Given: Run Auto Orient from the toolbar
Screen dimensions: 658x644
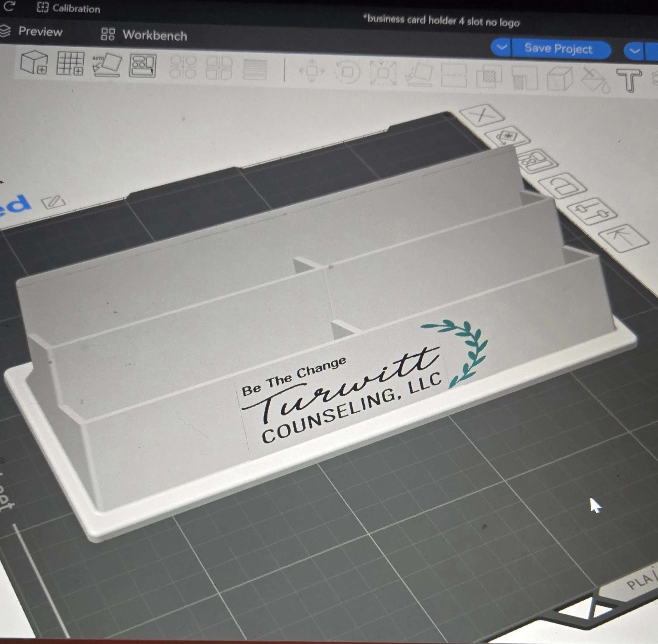Looking at the screenshot, I should (107, 65).
